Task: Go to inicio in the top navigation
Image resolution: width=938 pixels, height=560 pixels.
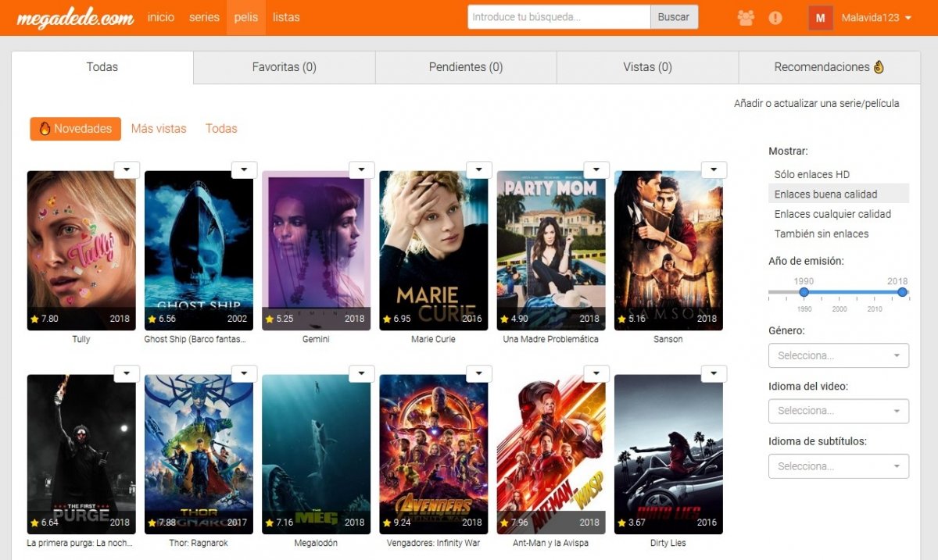Action: coord(161,17)
